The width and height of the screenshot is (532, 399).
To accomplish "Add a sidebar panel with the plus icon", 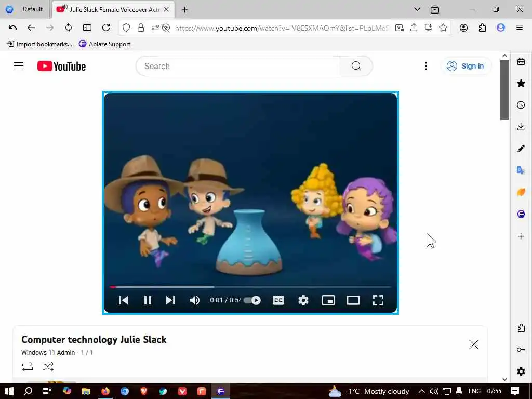I will click(x=521, y=236).
